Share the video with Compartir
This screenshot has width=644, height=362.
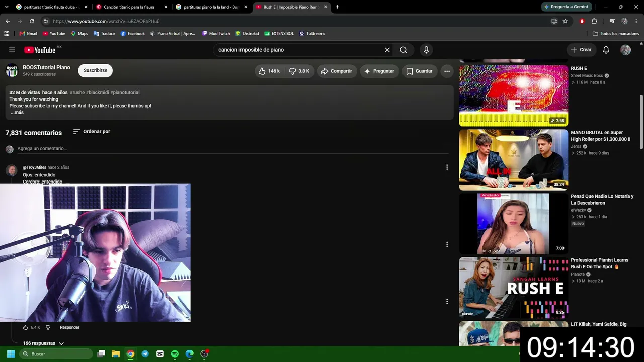click(x=336, y=71)
